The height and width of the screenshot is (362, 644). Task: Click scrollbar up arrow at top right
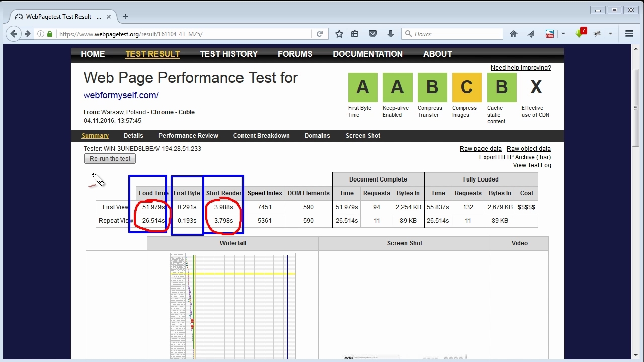pos(635,48)
